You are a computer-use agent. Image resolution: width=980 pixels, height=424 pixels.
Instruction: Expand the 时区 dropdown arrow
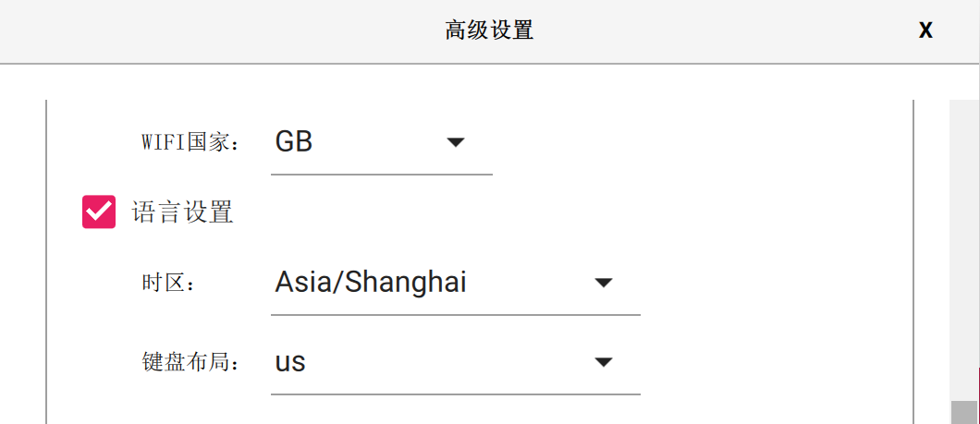[603, 283]
